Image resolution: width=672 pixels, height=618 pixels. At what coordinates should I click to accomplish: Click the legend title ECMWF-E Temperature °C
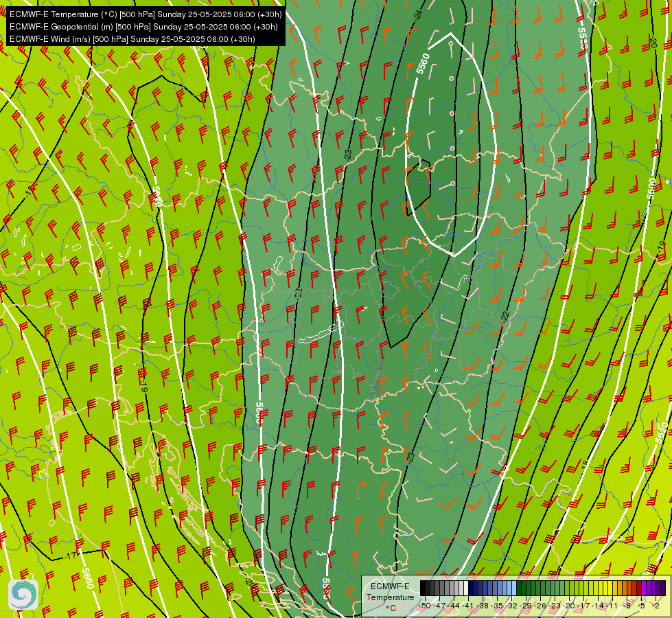point(391,597)
